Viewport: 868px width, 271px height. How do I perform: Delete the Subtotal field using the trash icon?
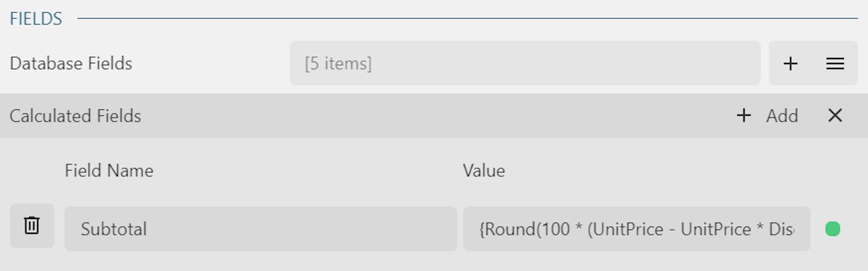32,225
